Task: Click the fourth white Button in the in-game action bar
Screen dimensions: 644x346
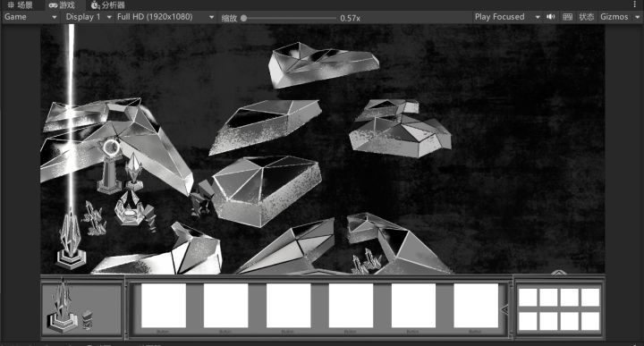Action: 351,306
